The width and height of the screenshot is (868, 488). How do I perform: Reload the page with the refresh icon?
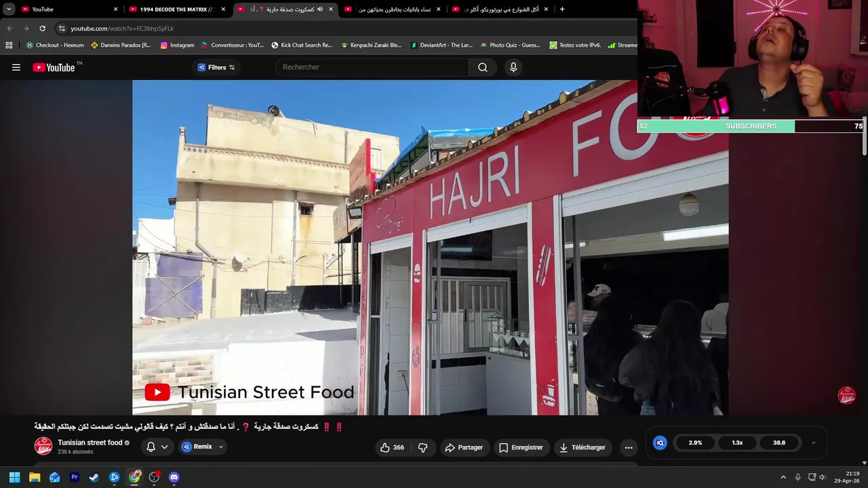pyautogui.click(x=42, y=28)
